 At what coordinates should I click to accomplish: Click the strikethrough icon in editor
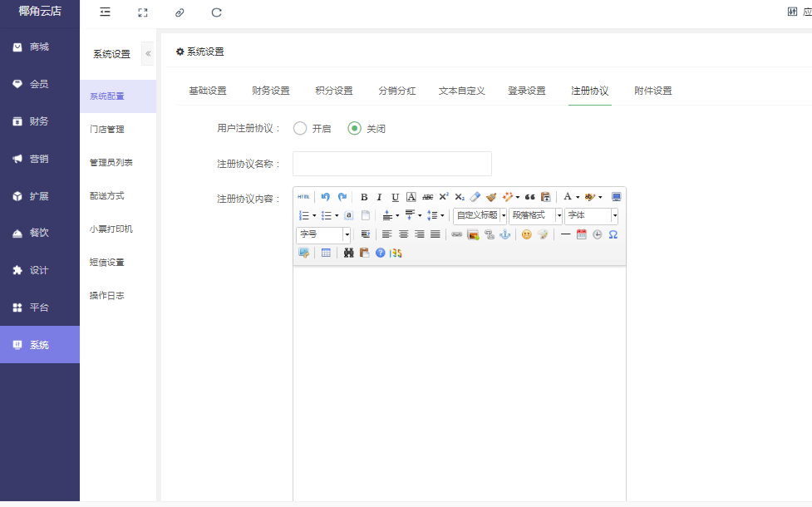pos(427,197)
